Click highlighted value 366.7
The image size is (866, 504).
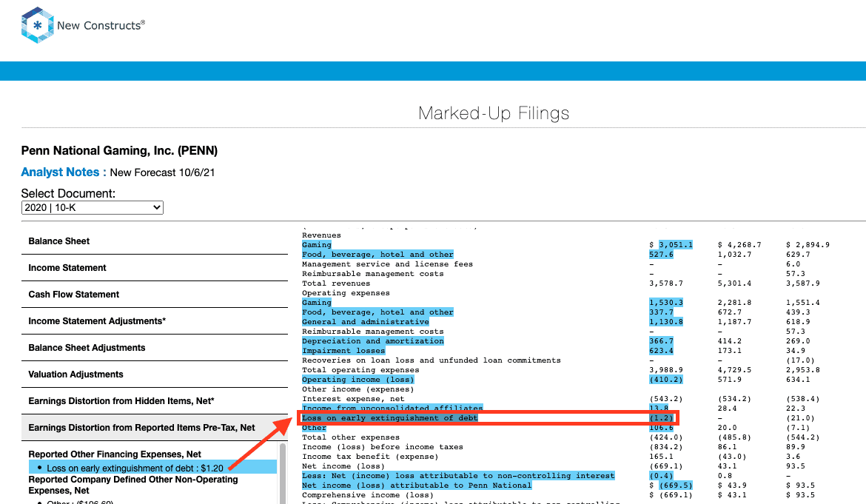click(661, 341)
